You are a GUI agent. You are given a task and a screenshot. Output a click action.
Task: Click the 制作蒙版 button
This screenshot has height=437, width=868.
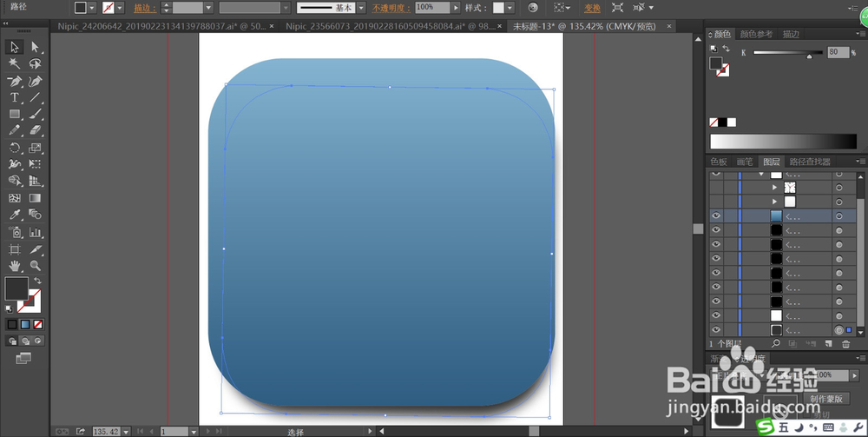[826, 398]
